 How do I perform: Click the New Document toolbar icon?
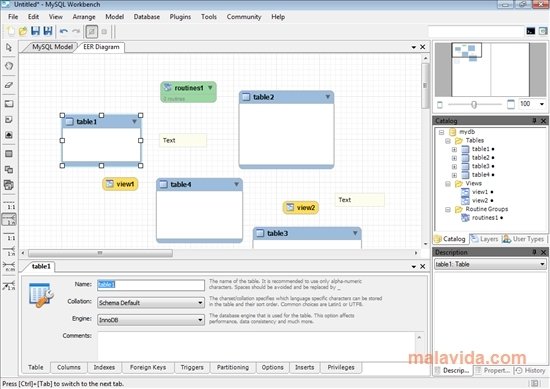[x=11, y=31]
